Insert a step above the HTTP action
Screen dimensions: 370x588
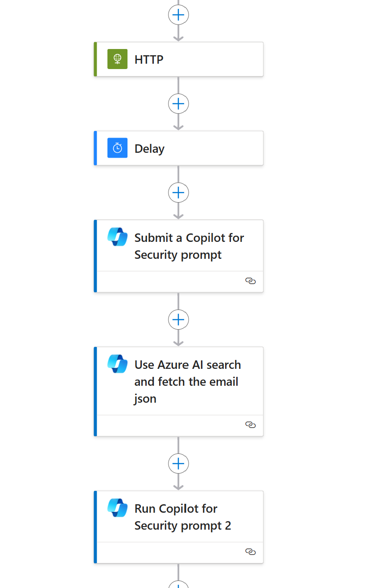coord(178,14)
